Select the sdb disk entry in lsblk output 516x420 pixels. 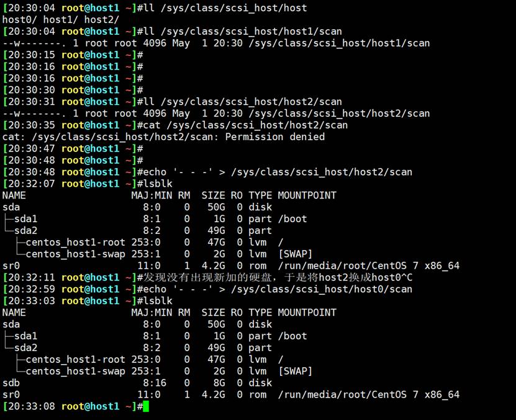[x=11, y=383]
